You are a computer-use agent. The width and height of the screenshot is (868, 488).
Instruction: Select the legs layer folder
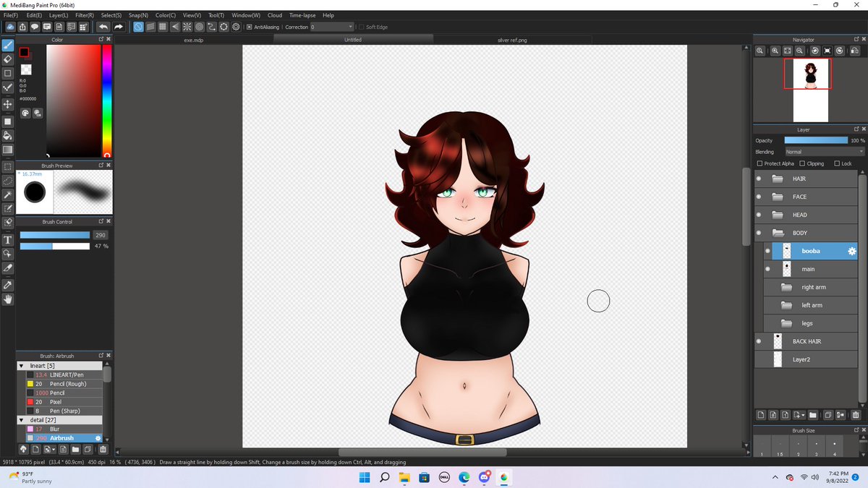[x=811, y=323]
